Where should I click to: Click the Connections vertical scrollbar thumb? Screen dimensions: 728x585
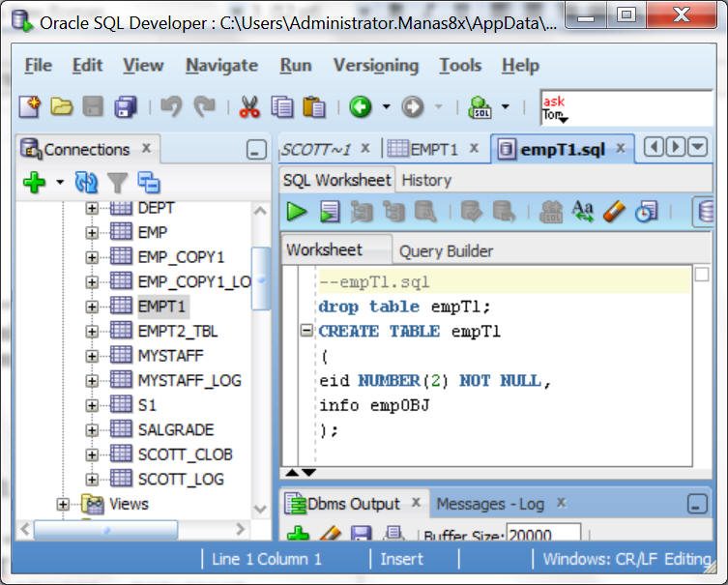coord(261,279)
